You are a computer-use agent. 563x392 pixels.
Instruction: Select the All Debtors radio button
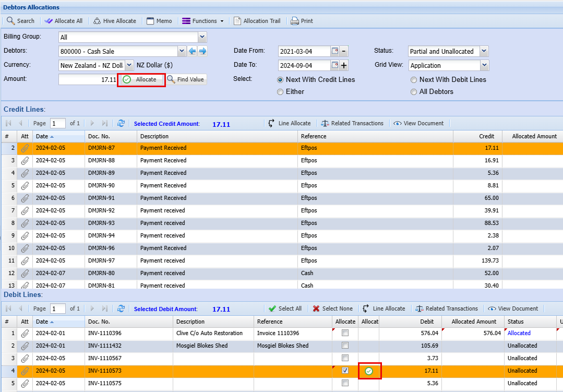[x=414, y=92]
